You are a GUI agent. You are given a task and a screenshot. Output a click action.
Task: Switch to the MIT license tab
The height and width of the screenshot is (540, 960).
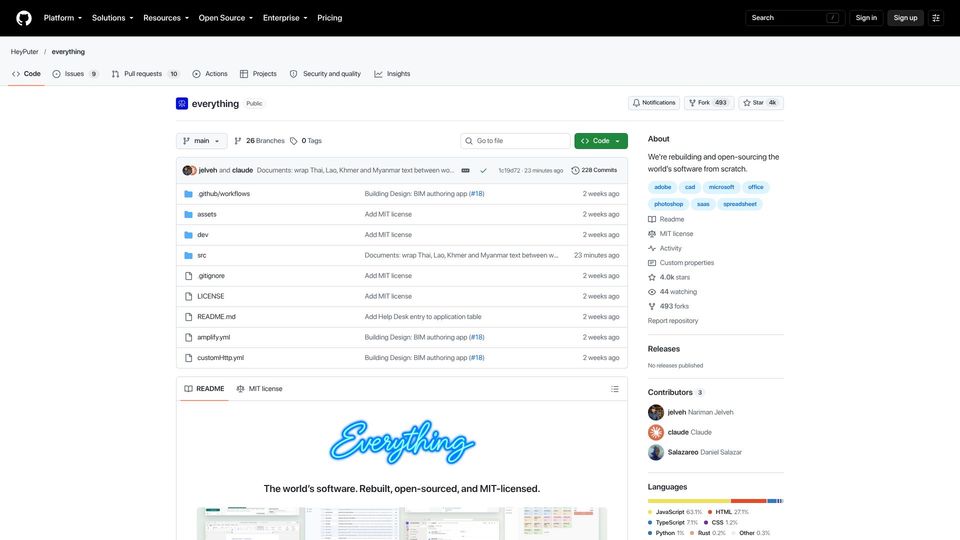point(260,389)
